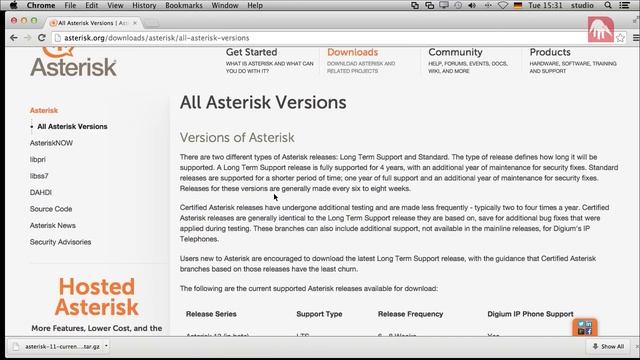Viewport: 640px width, 360px height.
Task: Select All Asterisk Versions in sidebar
Action: [x=72, y=127]
